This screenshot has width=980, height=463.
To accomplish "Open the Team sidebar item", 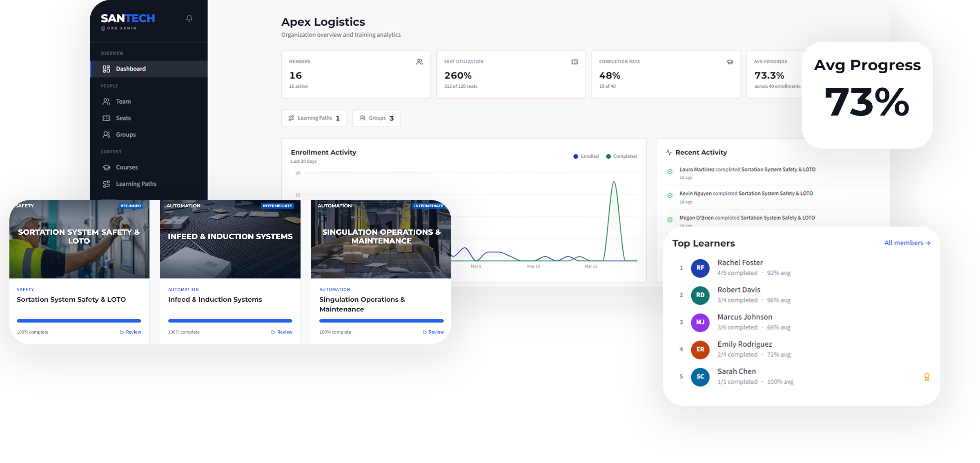I will point(123,102).
